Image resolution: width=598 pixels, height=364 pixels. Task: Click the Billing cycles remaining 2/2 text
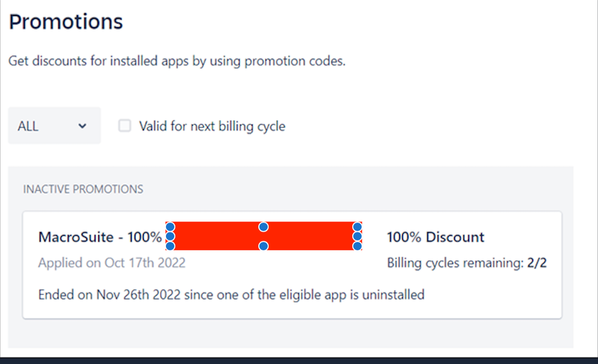click(466, 263)
